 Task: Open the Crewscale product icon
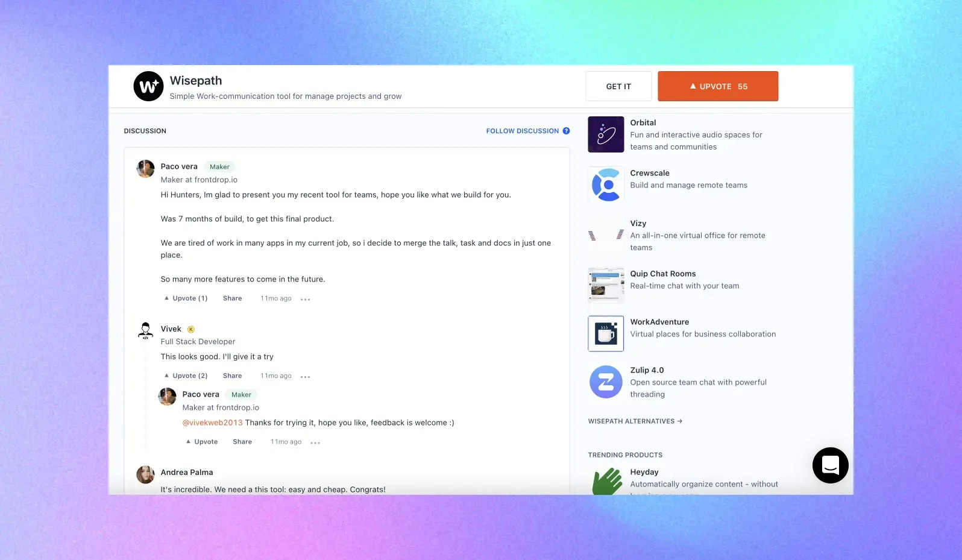(x=606, y=184)
